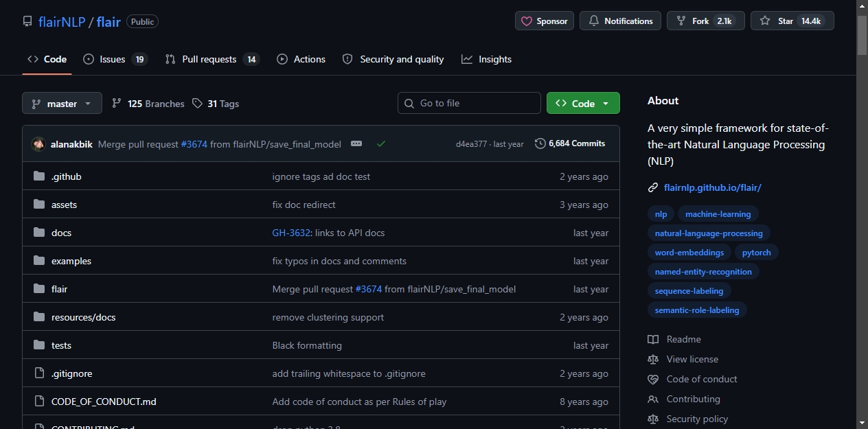Screen dimensions: 868x429
Task: Open the GH-3632 issue link
Action: [x=291, y=233]
